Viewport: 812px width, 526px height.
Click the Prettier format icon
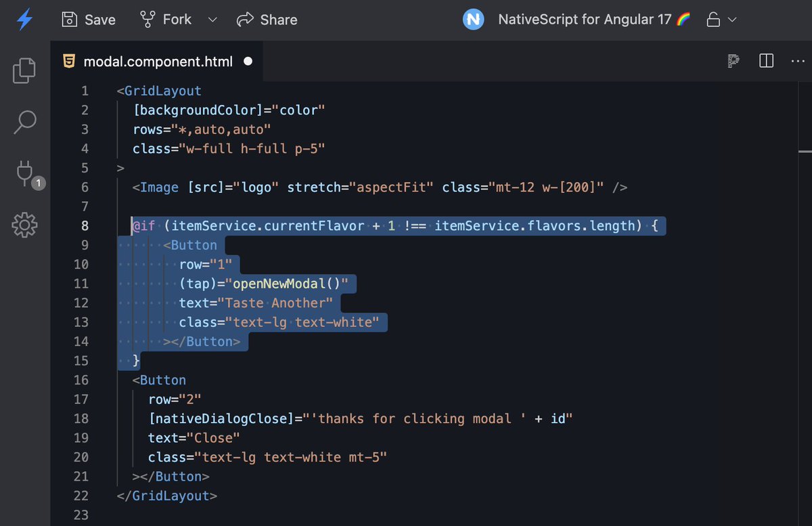(x=733, y=61)
